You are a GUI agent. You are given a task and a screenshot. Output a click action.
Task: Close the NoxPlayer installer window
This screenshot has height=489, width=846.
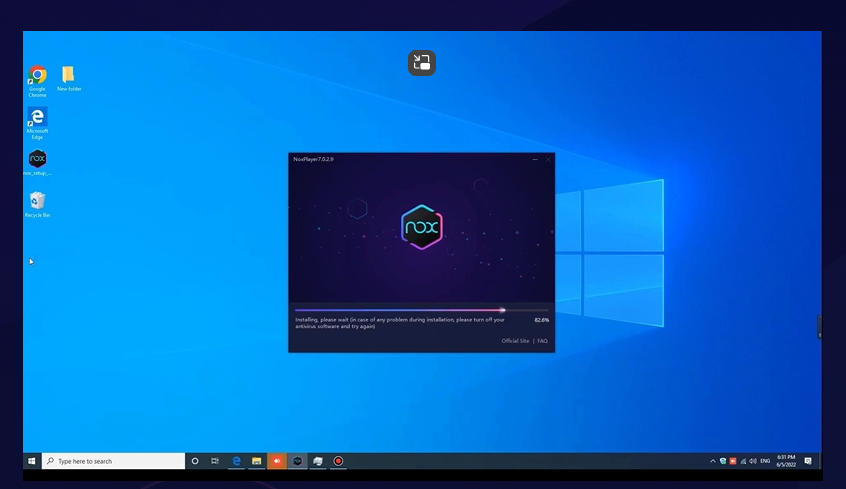point(548,159)
